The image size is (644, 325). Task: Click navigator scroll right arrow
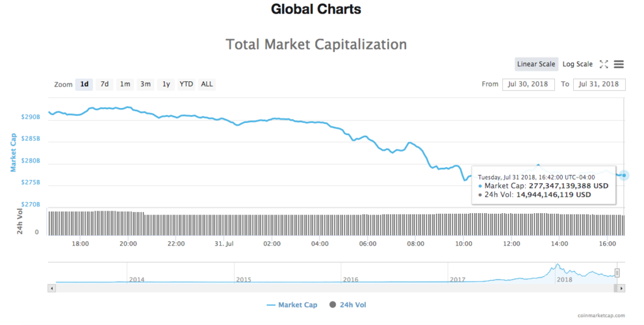coord(622,287)
